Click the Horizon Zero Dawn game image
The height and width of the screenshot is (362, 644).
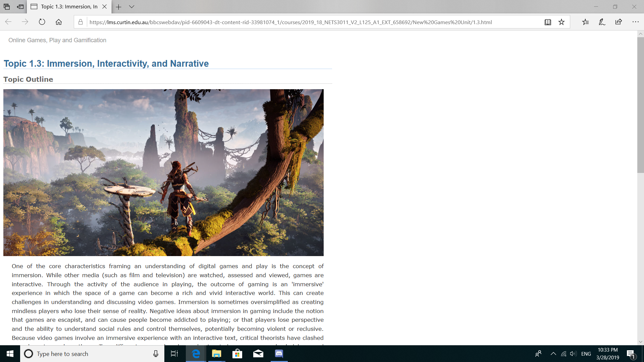click(x=163, y=173)
